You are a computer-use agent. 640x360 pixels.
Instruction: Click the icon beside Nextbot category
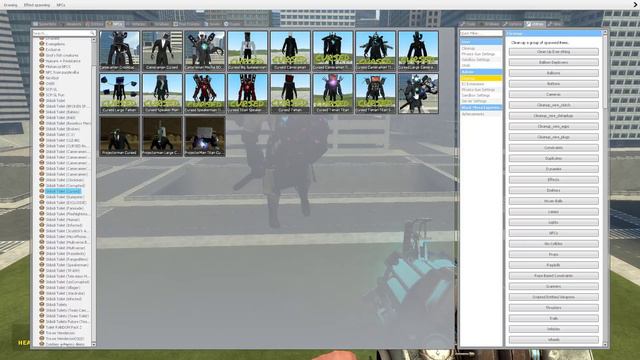pyautogui.click(x=42, y=78)
